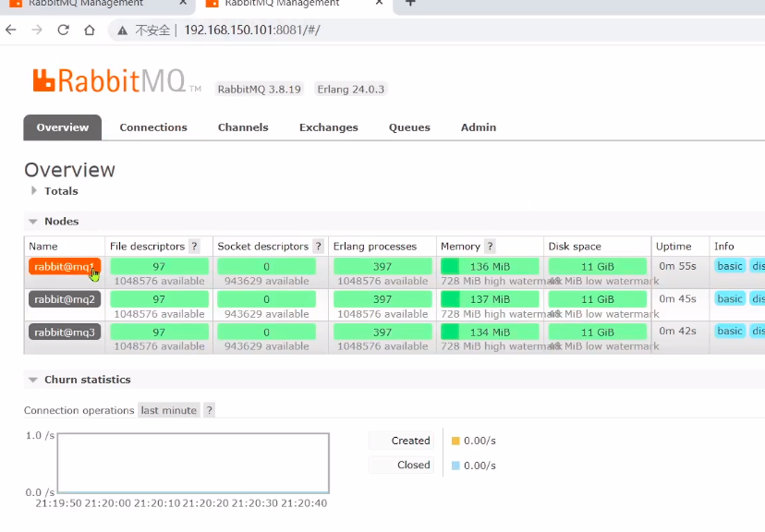Close the active RabbitMQ Management tab

379,3
